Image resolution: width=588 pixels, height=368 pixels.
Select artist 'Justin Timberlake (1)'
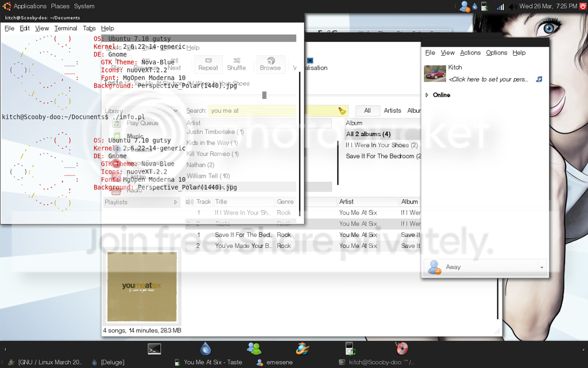point(215,132)
